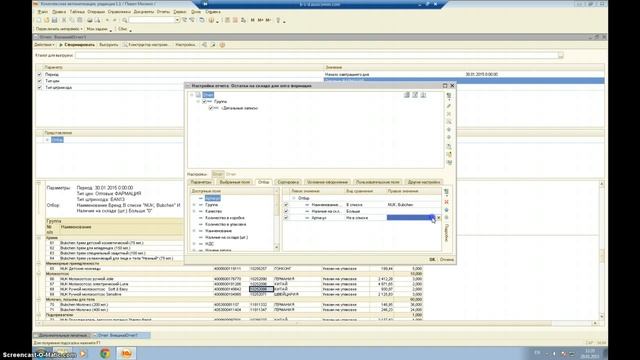Switch to the Условное оформление tab
This screenshot has height=360, width=640.
(x=327, y=182)
